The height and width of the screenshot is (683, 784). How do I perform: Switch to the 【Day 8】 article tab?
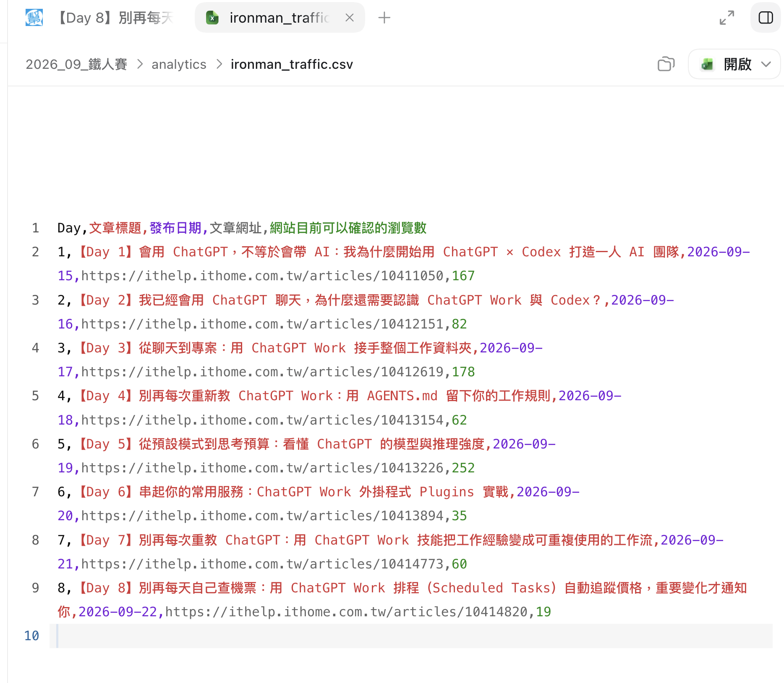(x=99, y=18)
